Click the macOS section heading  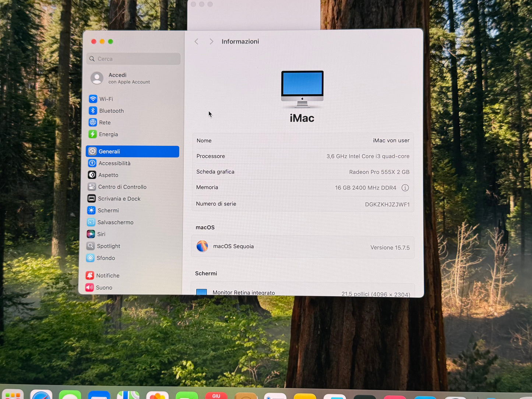[x=205, y=227]
